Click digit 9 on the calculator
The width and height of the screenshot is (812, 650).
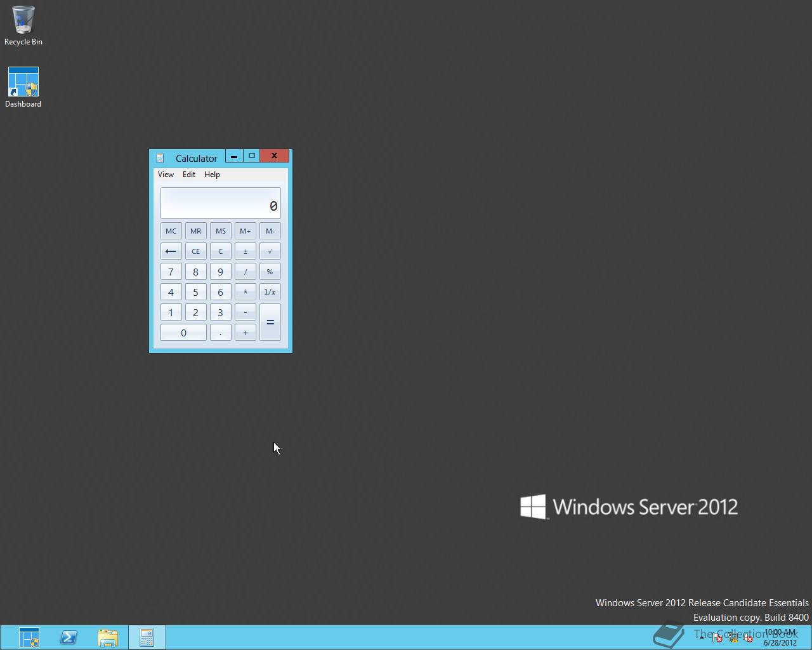tap(221, 272)
